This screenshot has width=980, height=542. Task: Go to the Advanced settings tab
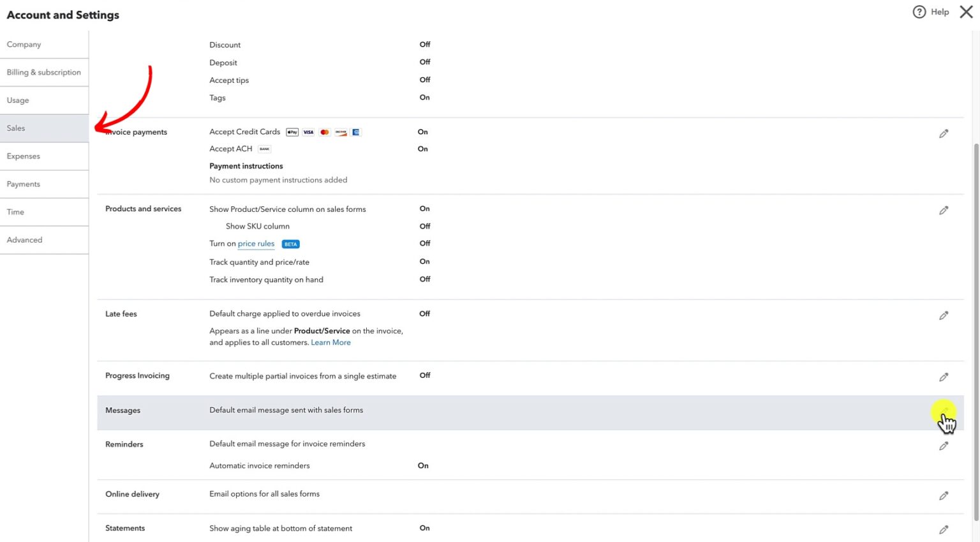(44, 240)
